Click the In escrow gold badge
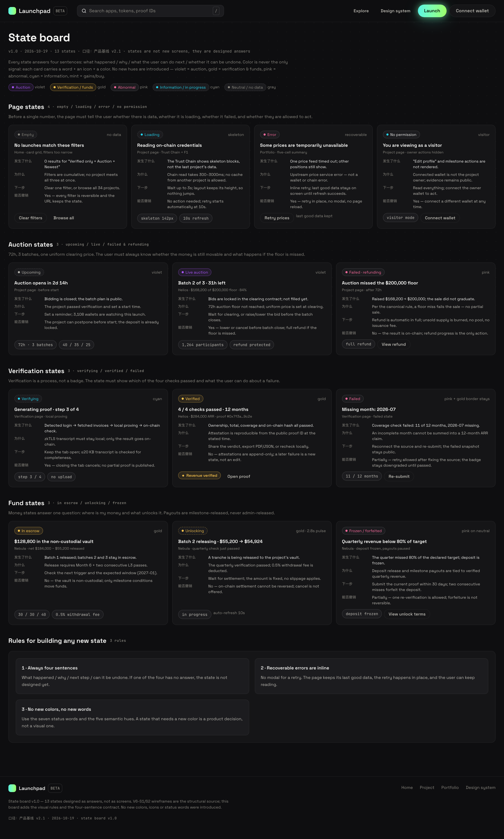This screenshot has height=839, width=504. pyautogui.click(x=29, y=531)
